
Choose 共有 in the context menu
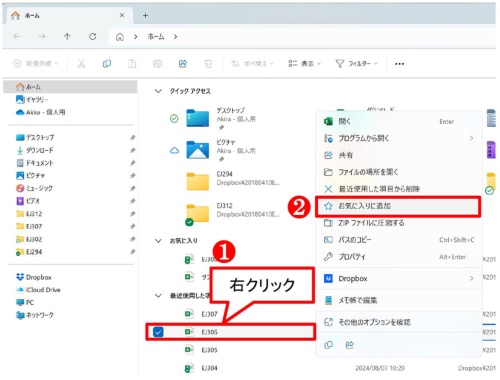coord(399,155)
